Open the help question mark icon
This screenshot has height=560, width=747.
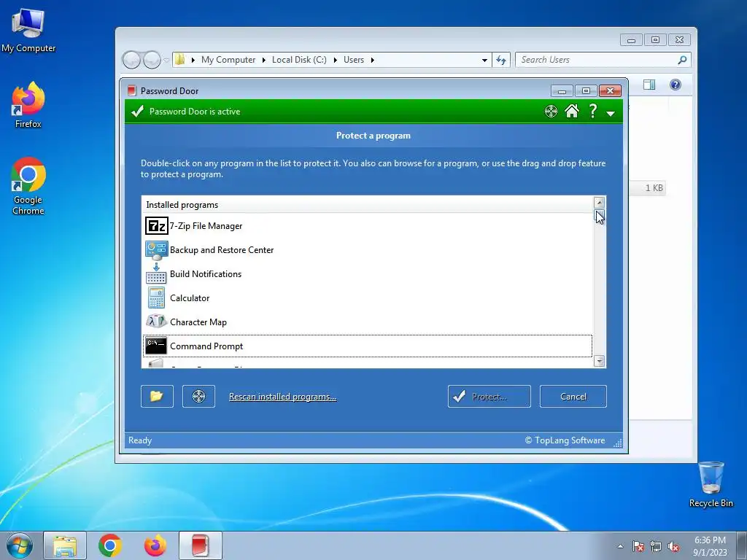tap(592, 111)
